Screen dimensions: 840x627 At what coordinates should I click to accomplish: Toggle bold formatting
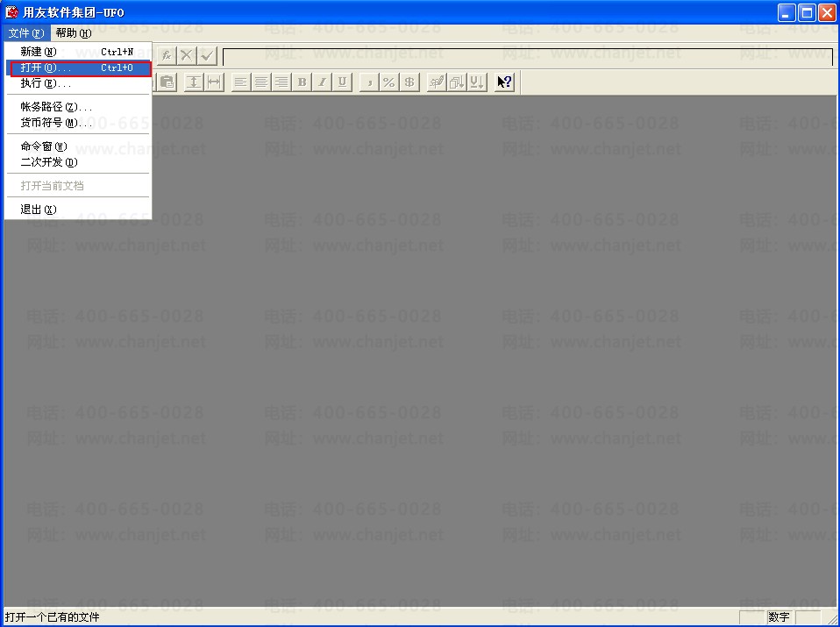302,82
